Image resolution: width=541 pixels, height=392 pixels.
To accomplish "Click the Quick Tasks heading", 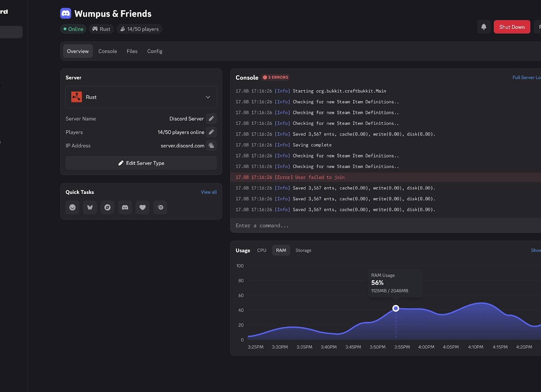I will pyautogui.click(x=80, y=192).
